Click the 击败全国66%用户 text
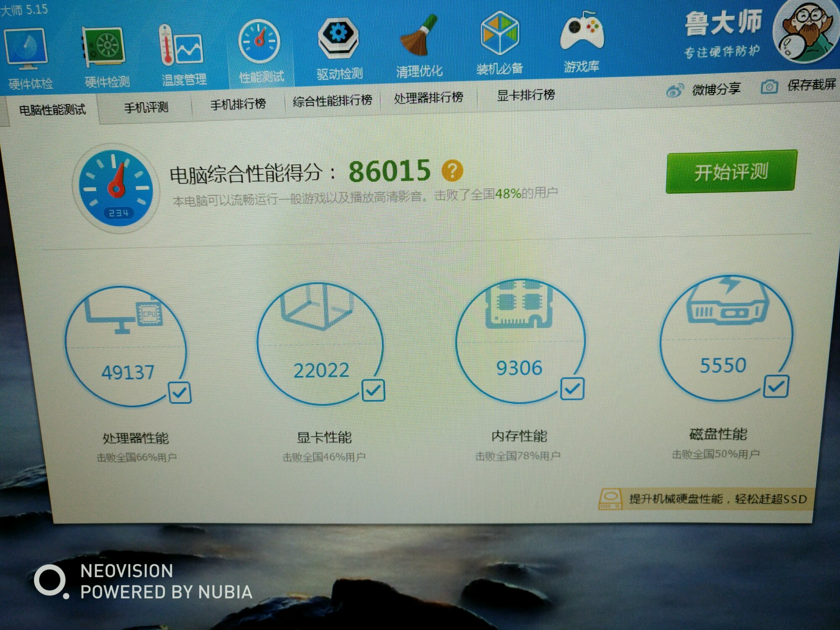Viewport: 840px width, 630px height. [x=136, y=457]
